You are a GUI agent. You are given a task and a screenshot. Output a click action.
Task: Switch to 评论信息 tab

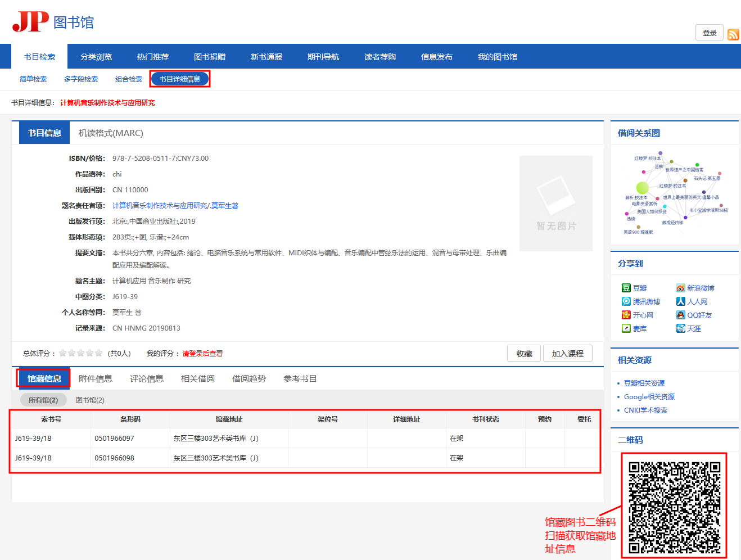pos(147,379)
